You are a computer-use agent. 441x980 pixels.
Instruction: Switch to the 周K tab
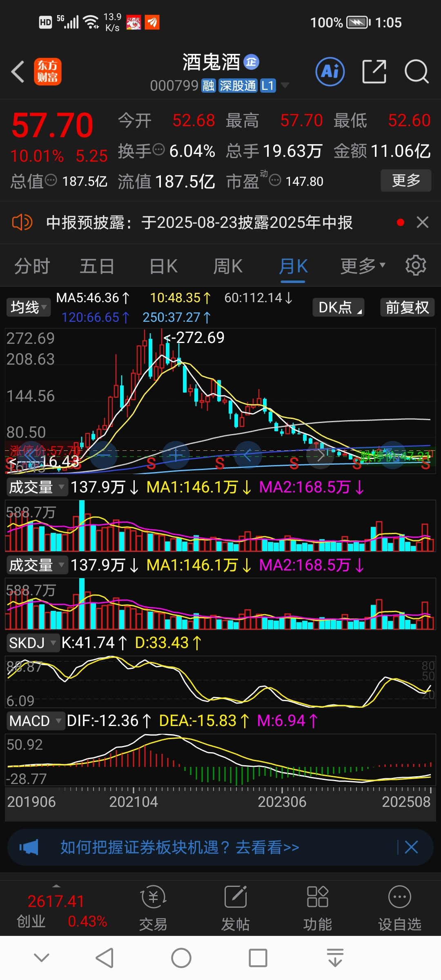228,266
